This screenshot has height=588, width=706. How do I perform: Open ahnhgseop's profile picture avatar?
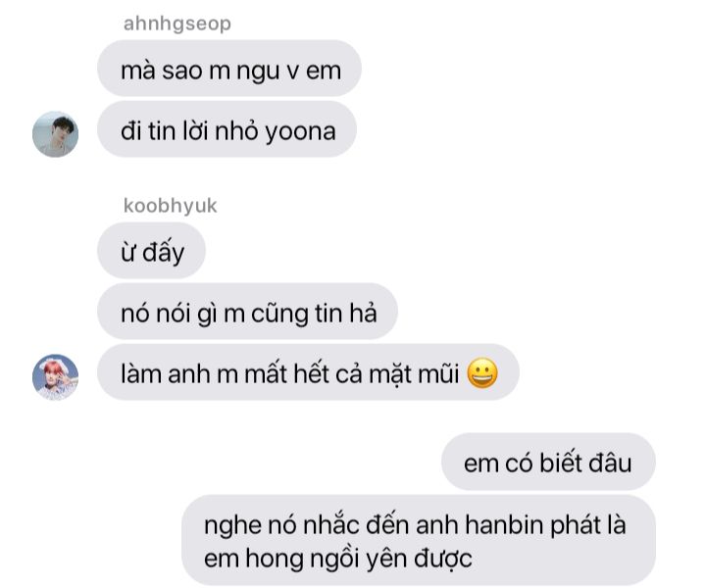pyautogui.click(x=55, y=134)
